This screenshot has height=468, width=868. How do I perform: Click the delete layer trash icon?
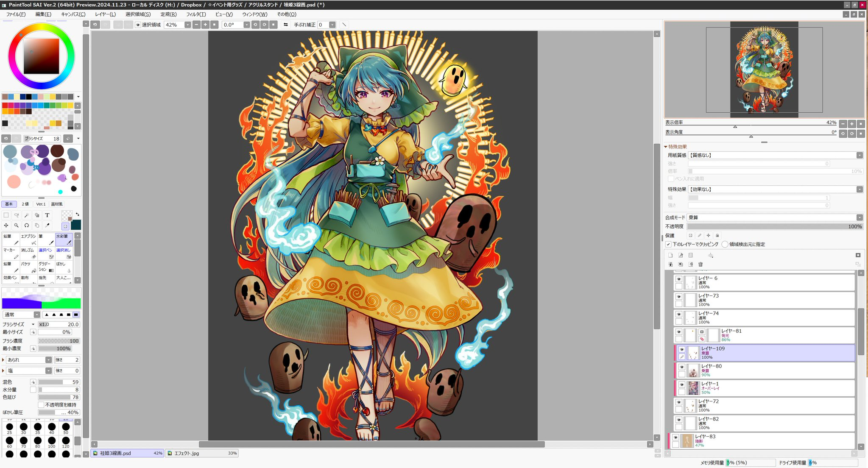701,265
